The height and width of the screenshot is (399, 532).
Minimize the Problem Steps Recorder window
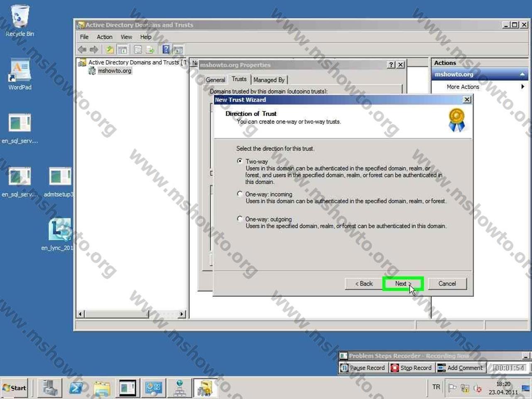(526, 356)
